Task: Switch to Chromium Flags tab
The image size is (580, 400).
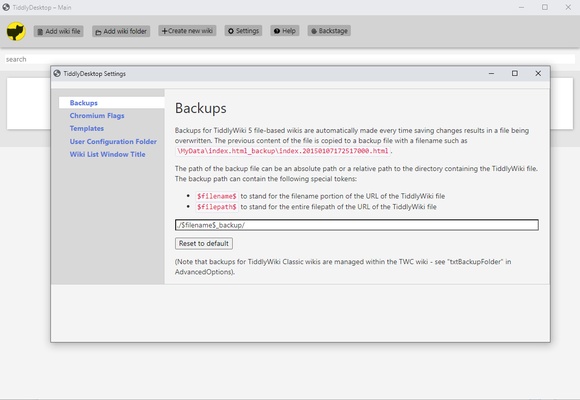Action: pos(97,115)
